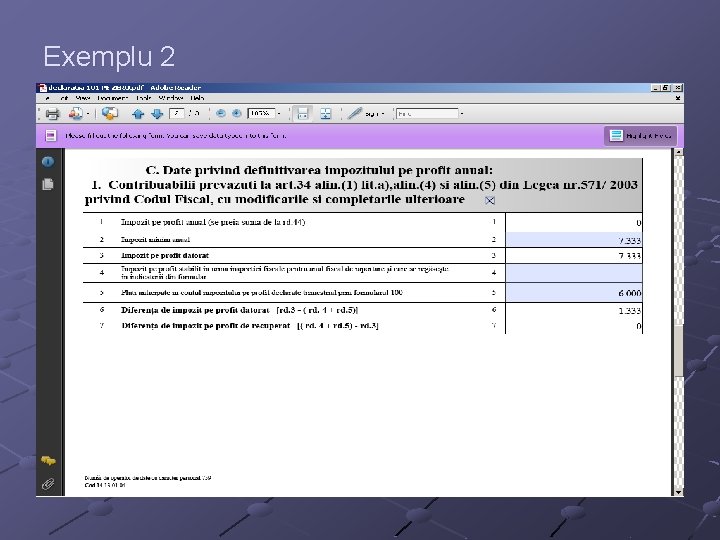The width and height of the screenshot is (720, 540).
Task: Open the dropdown arrow beside the Create PDF icon
Action: coord(88,114)
